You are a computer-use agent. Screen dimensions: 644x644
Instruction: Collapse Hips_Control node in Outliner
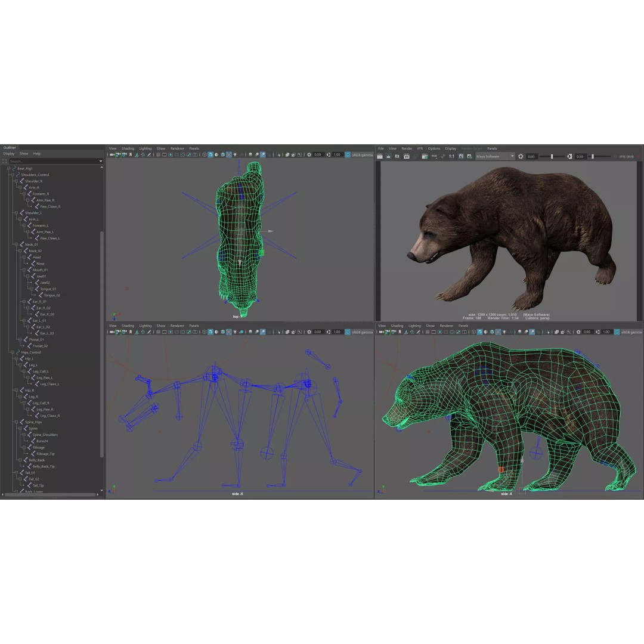point(13,352)
